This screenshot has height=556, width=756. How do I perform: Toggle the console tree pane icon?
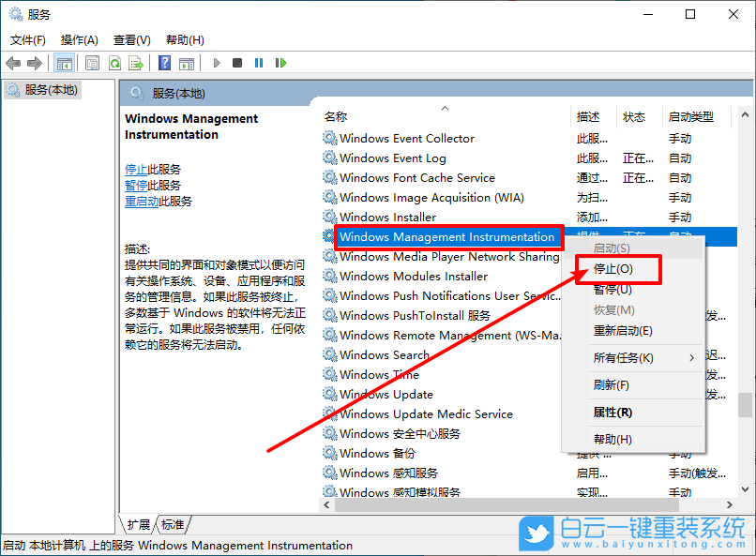[x=63, y=63]
